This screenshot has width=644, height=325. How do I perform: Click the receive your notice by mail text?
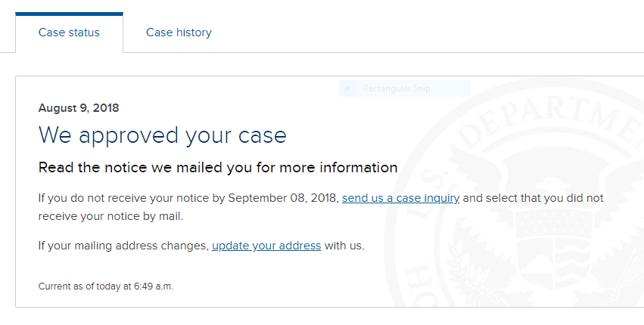pos(110,216)
